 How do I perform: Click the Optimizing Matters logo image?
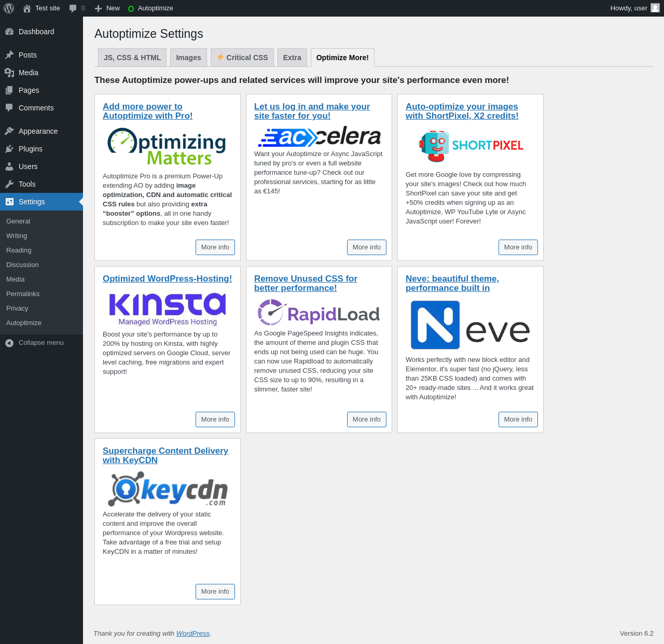[167, 146]
